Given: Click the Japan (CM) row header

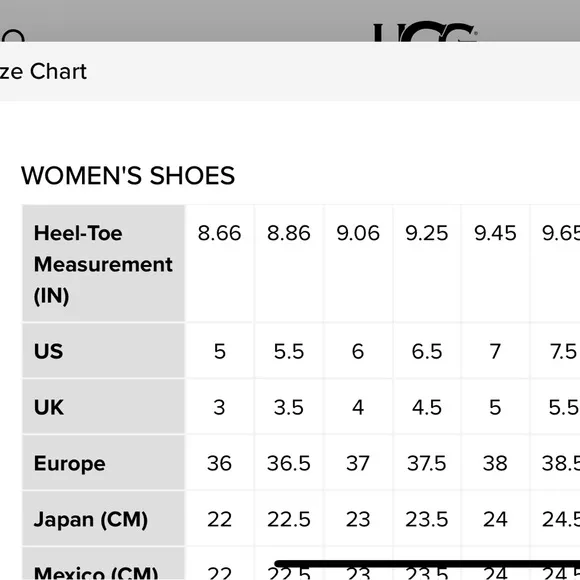Looking at the screenshot, I should [x=104, y=519].
